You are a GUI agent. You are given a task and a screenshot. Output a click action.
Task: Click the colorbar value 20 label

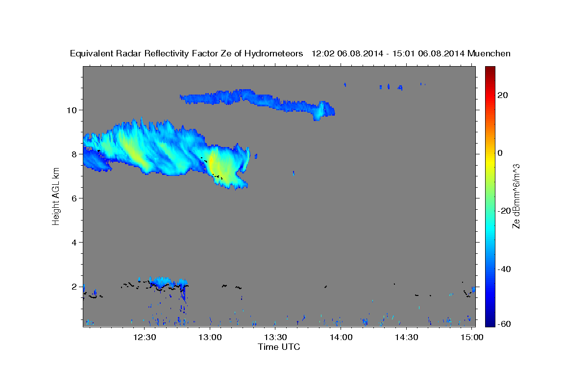pos(503,95)
